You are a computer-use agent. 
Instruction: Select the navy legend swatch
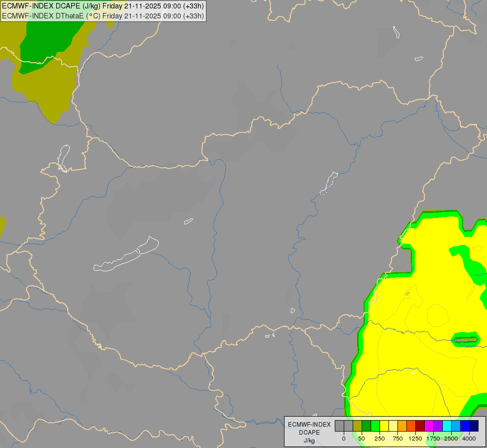click(474, 426)
